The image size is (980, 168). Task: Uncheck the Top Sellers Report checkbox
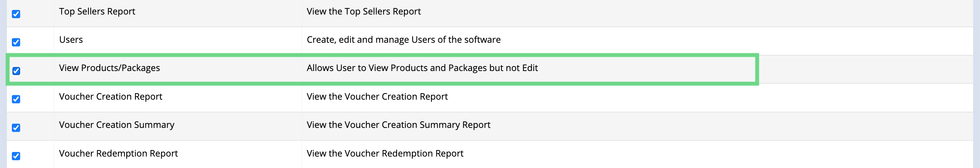[16, 14]
